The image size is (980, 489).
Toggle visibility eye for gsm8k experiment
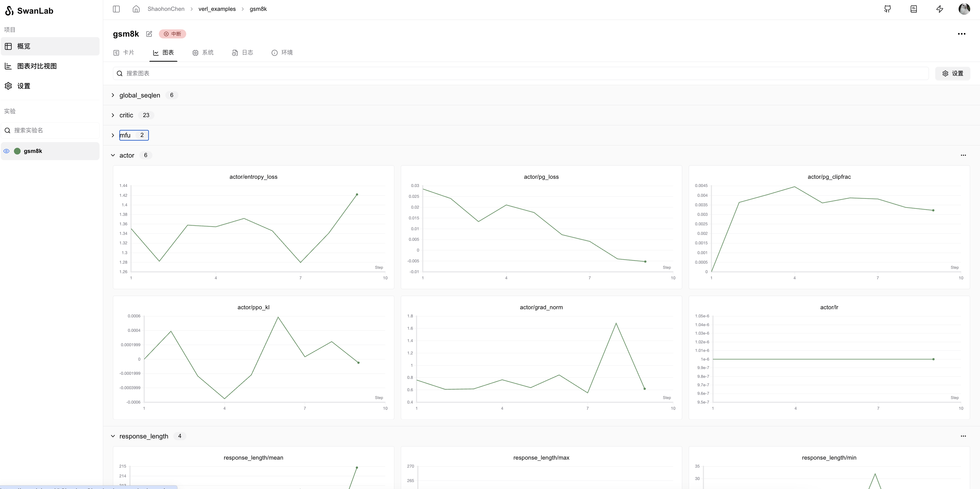point(6,151)
